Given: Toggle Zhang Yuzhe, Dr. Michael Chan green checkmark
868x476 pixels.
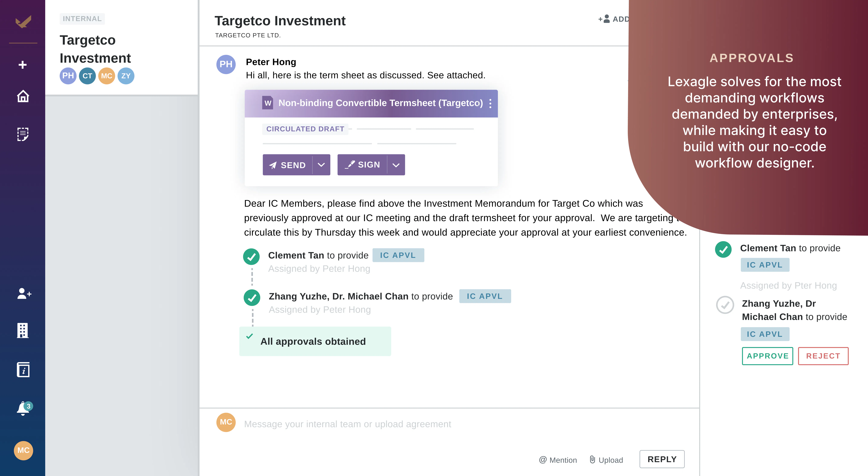Looking at the screenshot, I should (x=252, y=298).
